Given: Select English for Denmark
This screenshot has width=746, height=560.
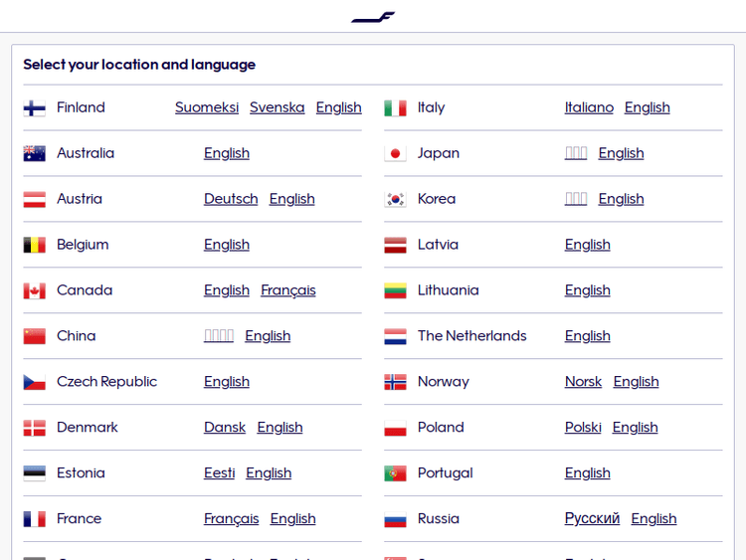Looking at the screenshot, I should coord(280,428).
